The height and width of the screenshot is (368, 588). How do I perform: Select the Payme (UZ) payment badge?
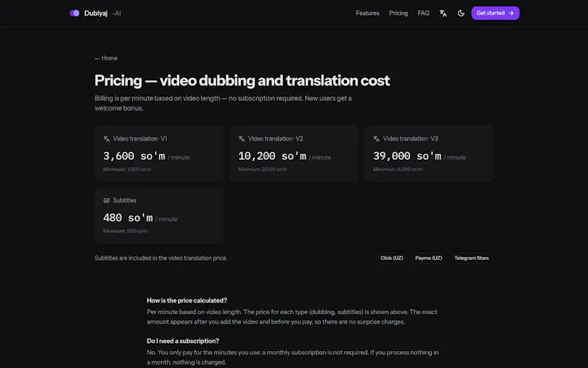pyautogui.click(x=429, y=258)
